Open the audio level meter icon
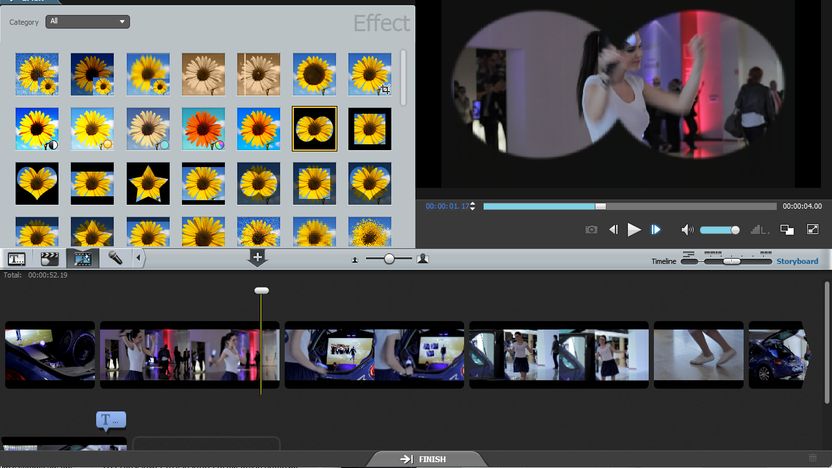 click(759, 230)
